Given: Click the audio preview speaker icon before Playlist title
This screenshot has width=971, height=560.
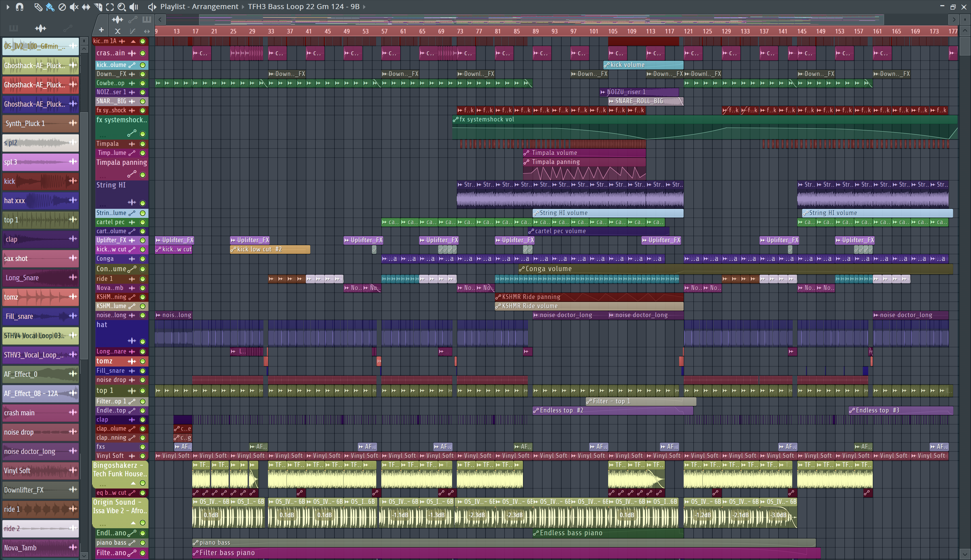Looking at the screenshot, I should pos(152,7).
